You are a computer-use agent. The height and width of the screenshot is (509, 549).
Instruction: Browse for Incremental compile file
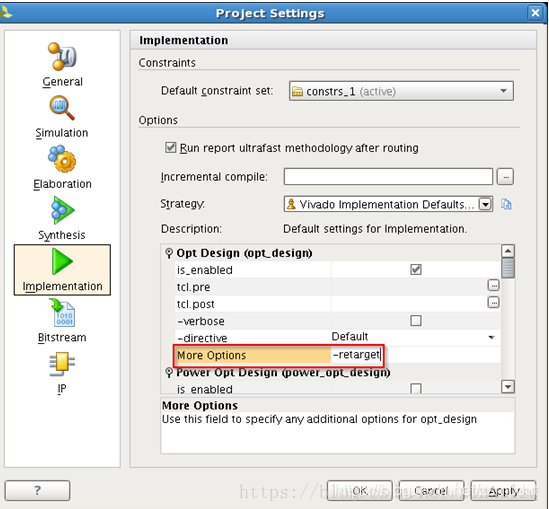(505, 177)
